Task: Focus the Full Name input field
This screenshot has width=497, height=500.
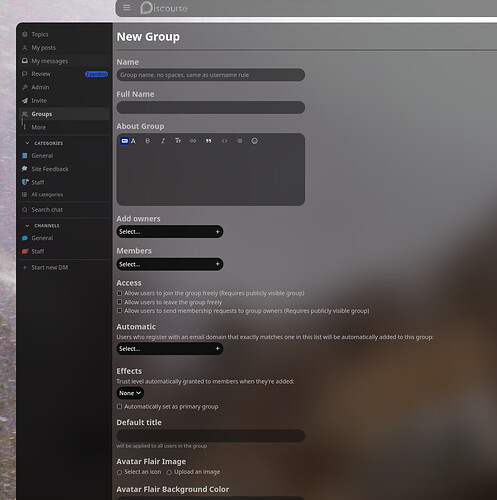Action: (x=211, y=107)
